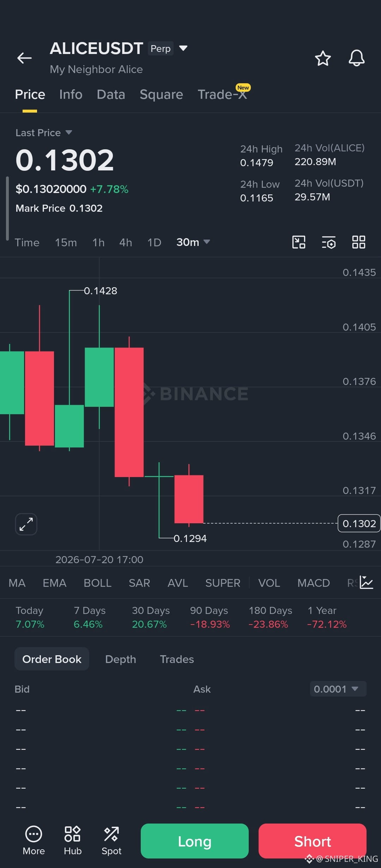Image resolution: width=381 pixels, height=868 pixels.
Task: Open indicator settings chart icon
Action: pyautogui.click(x=366, y=583)
